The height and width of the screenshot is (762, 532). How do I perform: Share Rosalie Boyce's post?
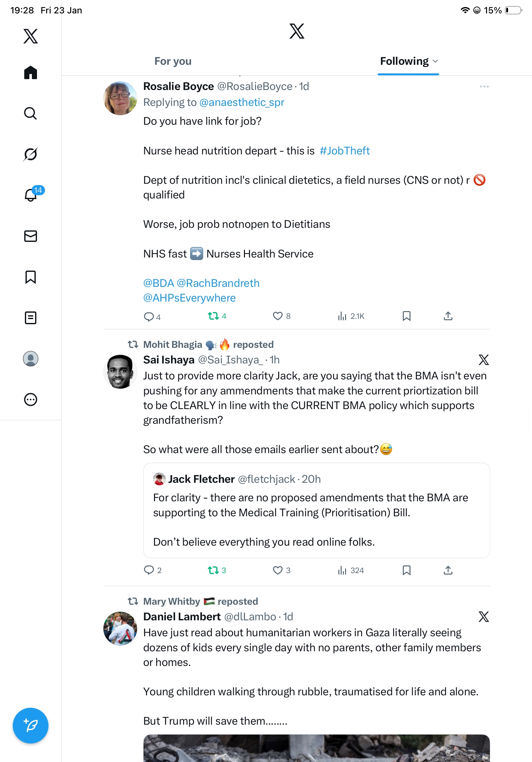448,316
